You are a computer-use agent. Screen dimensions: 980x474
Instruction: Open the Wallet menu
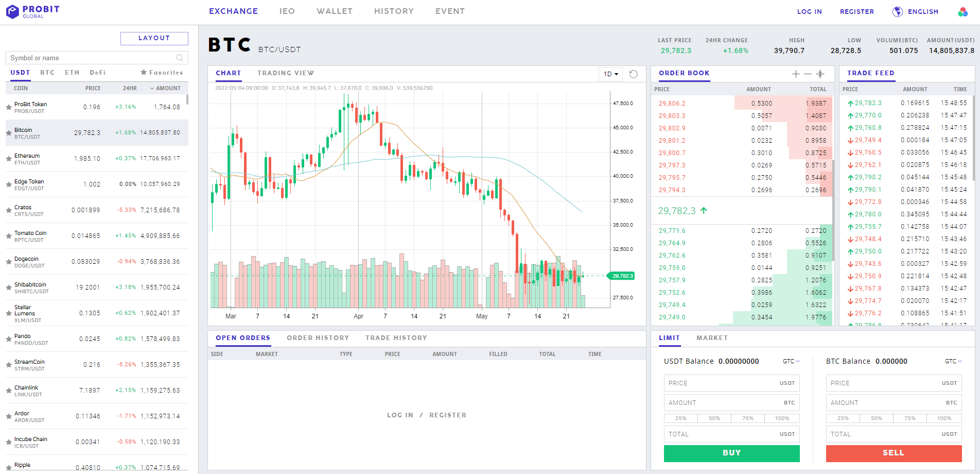pos(335,11)
